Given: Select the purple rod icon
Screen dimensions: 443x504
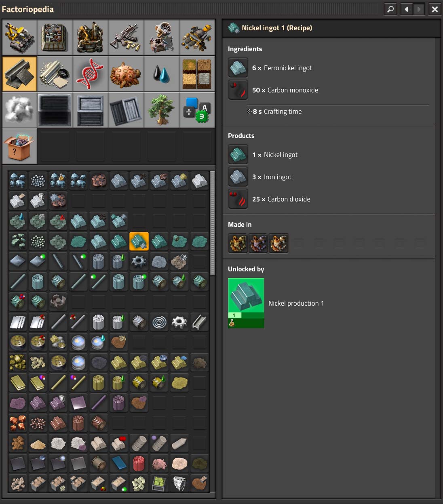Looking at the screenshot, I should (x=99, y=403).
